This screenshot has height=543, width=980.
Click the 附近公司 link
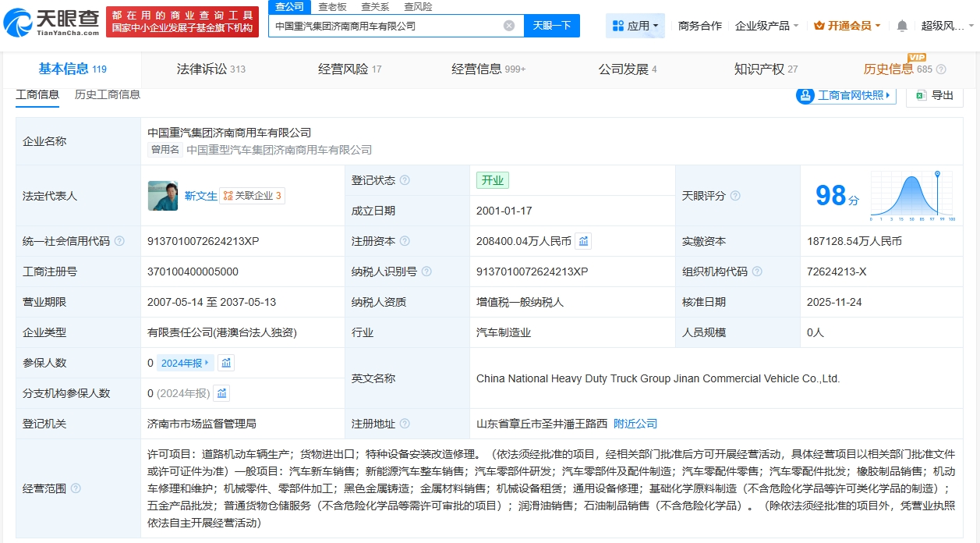(635, 424)
